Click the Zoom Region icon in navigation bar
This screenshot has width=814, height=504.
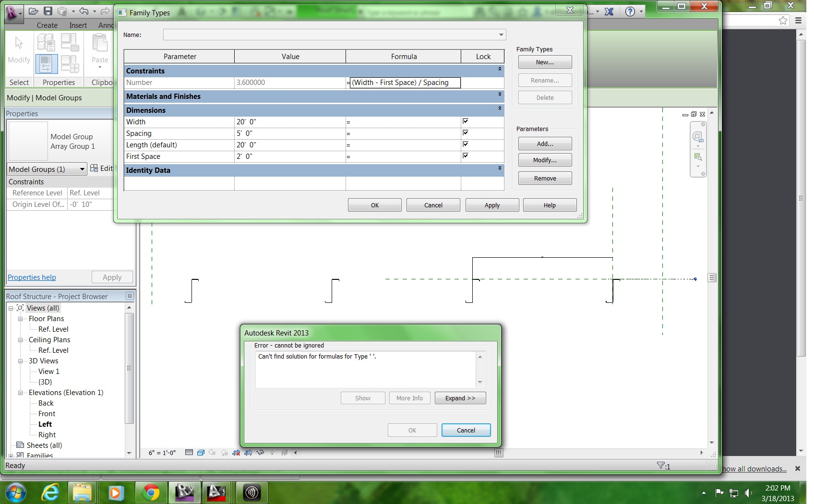coord(698,157)
